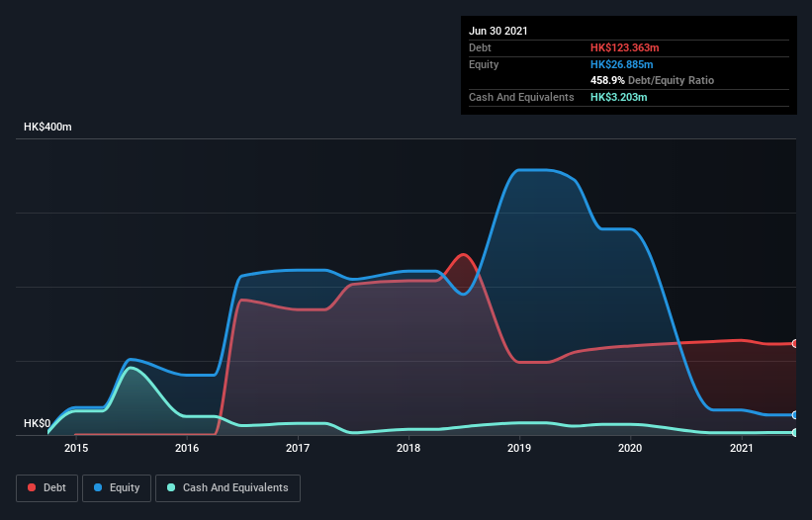Click Cash And Equivalents label in tooltip
Viewport: 812px width, 520px height.
point(521,97)
